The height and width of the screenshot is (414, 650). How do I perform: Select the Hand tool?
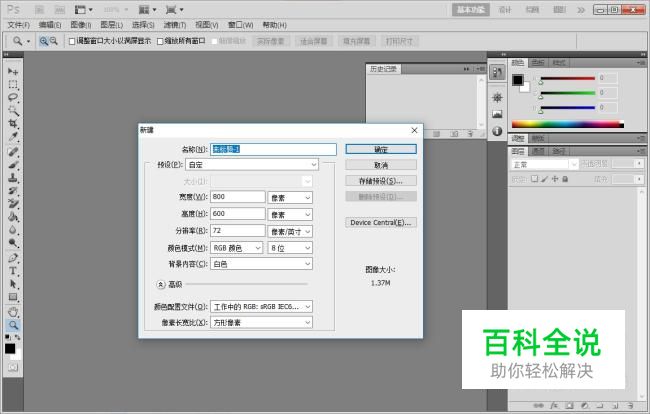13,312
